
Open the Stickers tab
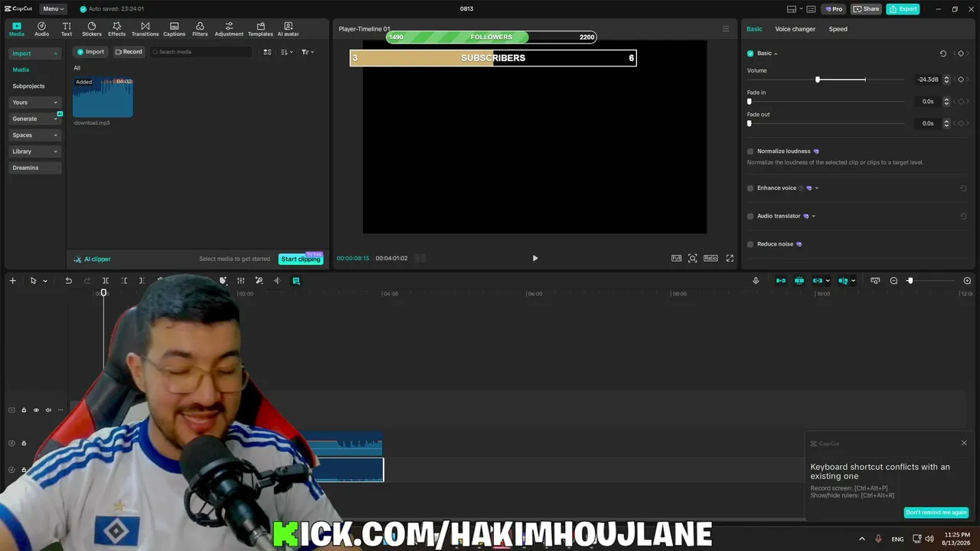tap(92, 29)
